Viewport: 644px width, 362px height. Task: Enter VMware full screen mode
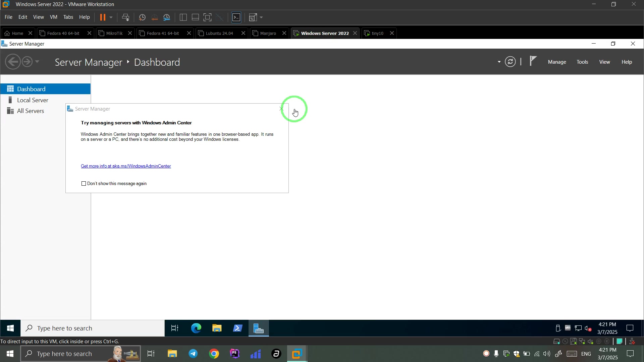(208, 17)
